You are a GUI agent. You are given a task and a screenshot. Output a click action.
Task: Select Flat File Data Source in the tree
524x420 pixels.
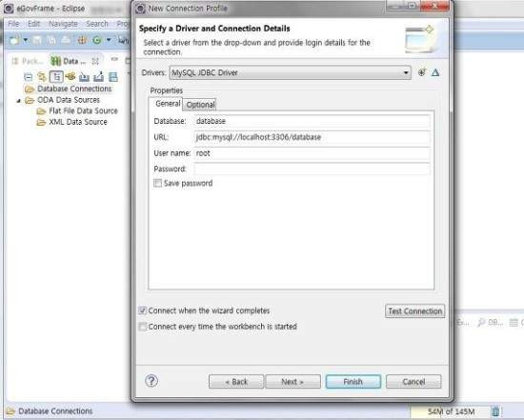pos(83,110)
